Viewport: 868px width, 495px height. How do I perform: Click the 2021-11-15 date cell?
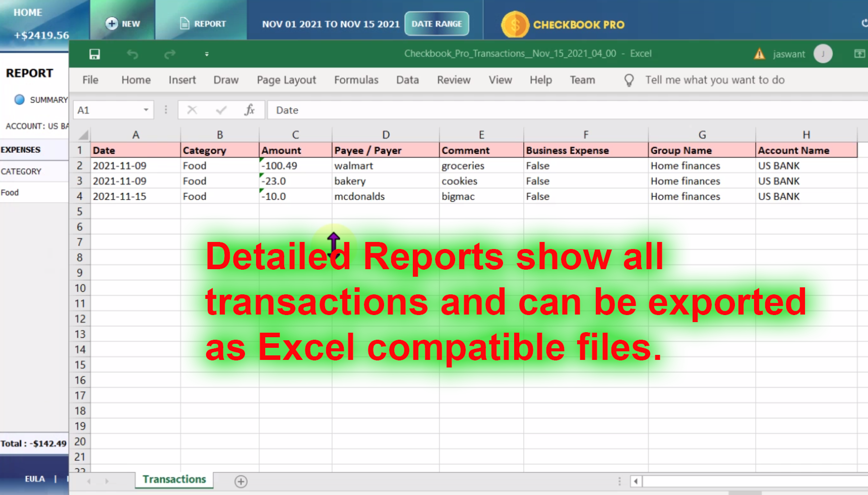135,196
